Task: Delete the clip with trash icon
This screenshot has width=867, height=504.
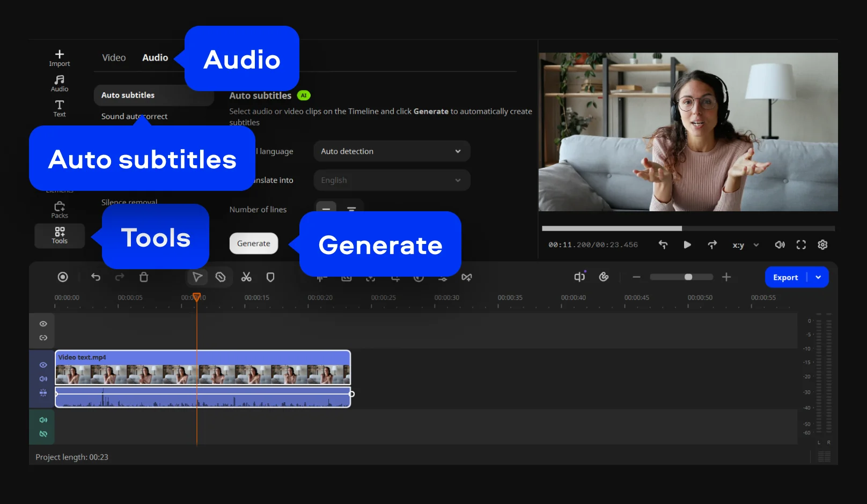Action: [144, 277]
